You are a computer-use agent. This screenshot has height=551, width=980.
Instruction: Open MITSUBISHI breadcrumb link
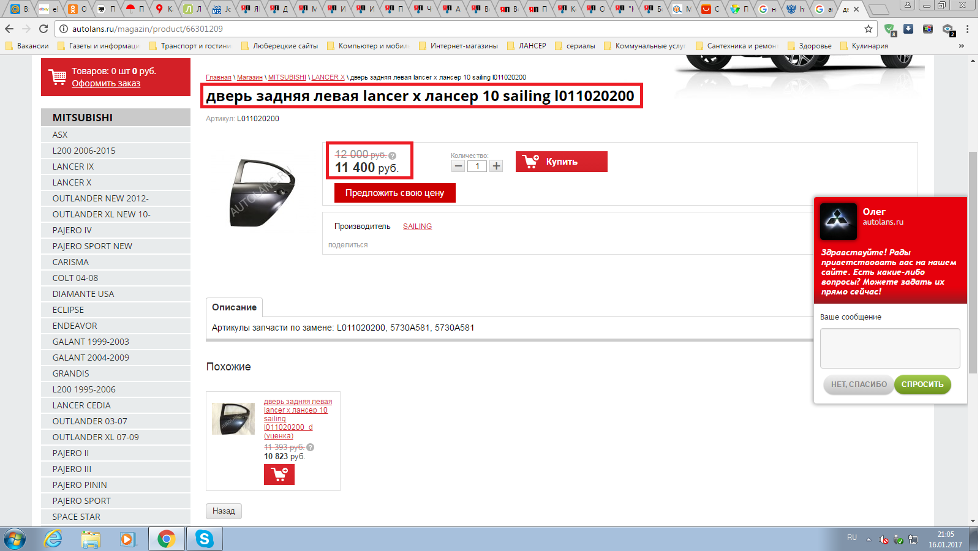[287, 77]
